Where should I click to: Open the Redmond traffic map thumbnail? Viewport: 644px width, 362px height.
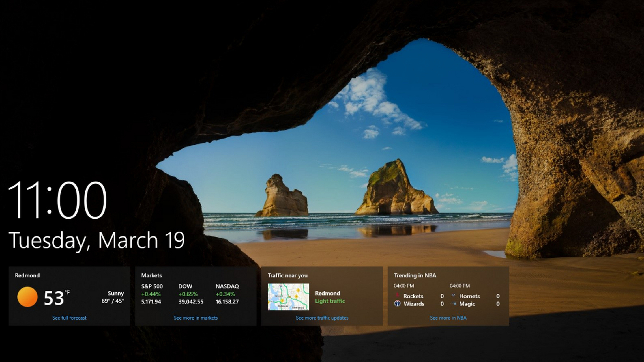288,297
